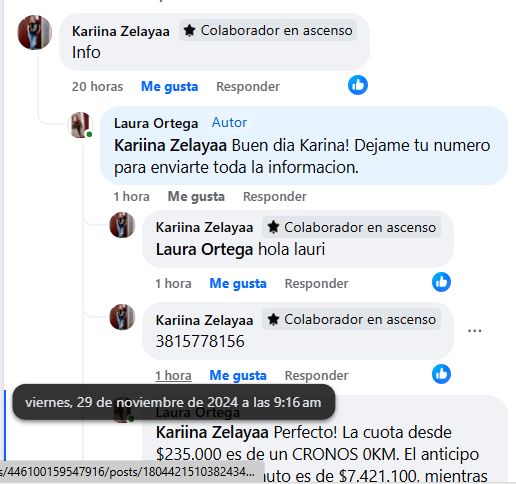Toggle Me gusta on Laura Ortega's reply
Screen dimensions: 516x484
click(196, 197)
